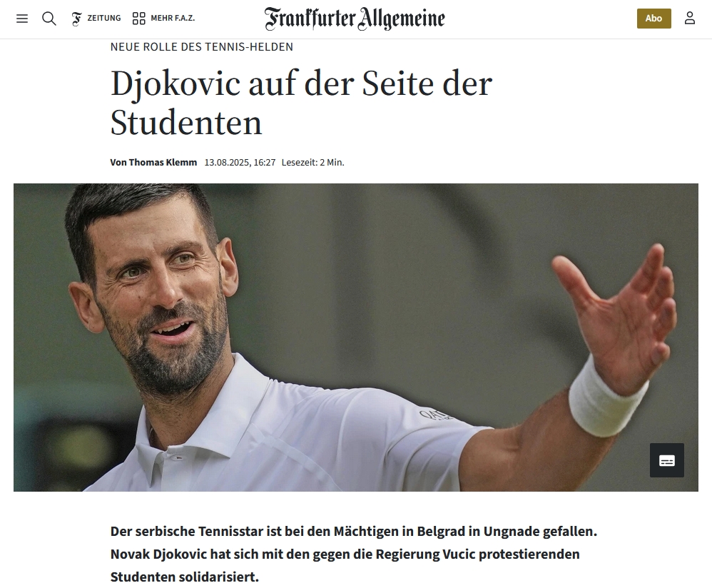Click the Djokovic article photo

click(355, 338)
